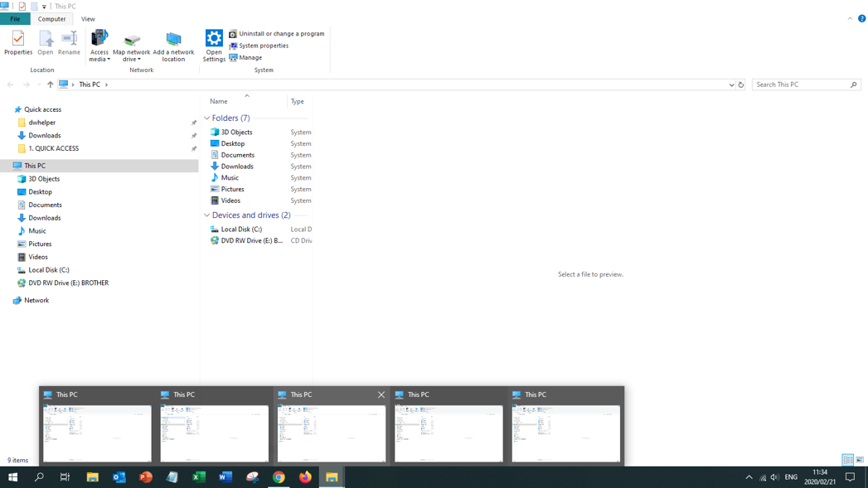868x488 pixels.
Task: Open Explorer help
Action: [x=862, y=19]
